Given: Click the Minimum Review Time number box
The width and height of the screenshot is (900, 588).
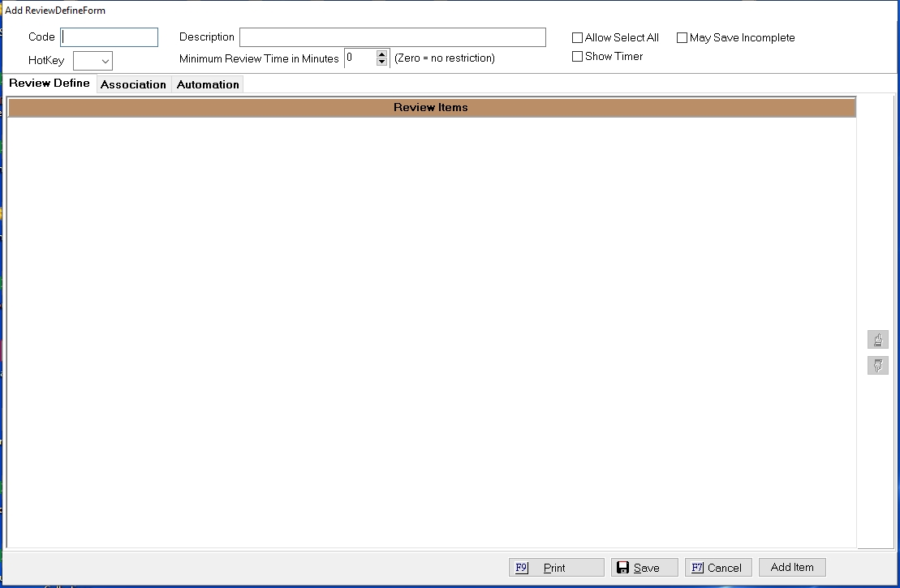Looking at the screenshot, I should click(x=360, y=58).
